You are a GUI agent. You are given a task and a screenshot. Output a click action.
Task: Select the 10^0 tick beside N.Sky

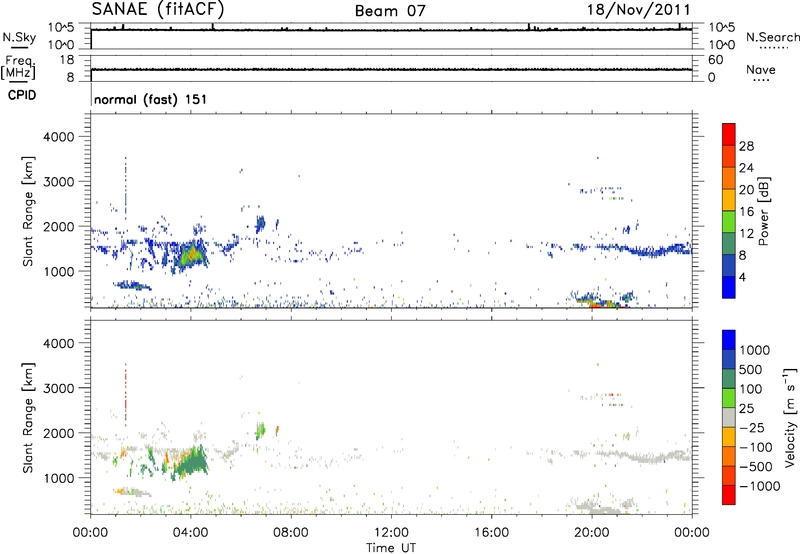[x=61, y=45]
